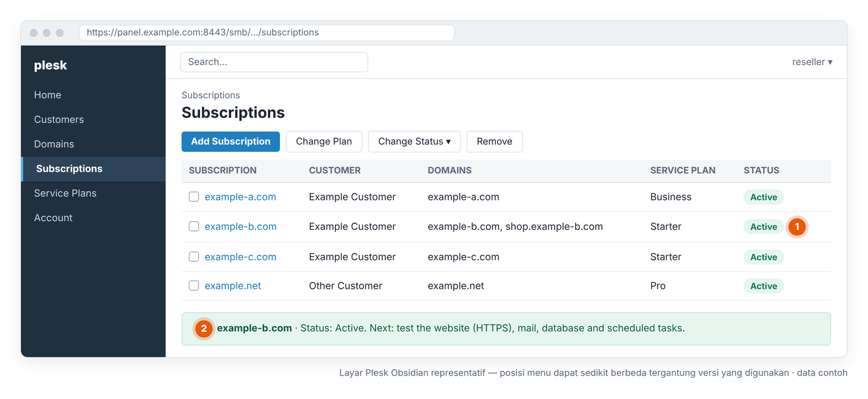Click the CUSTOMER column header

tap(335, 170)
